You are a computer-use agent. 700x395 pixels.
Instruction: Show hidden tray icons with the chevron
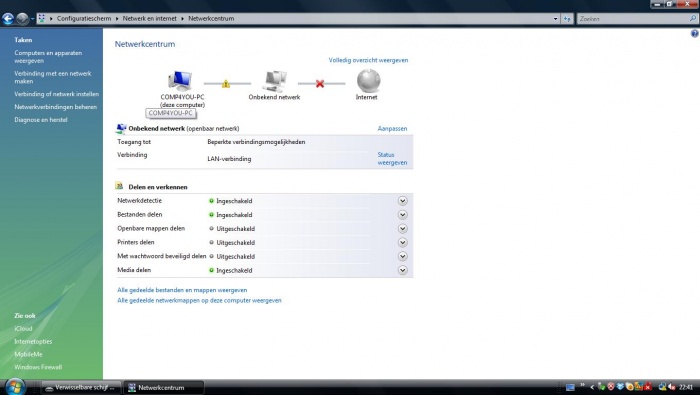click(592, 387)
